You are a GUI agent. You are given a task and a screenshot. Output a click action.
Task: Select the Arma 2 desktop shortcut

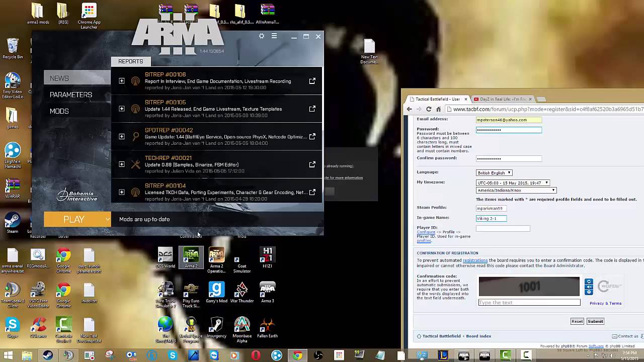[191, 257]
